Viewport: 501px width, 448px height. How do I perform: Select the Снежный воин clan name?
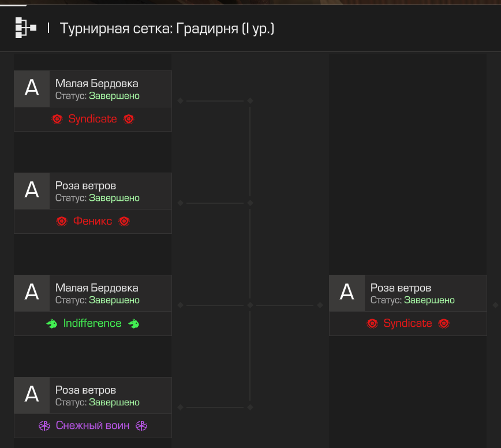[92, 426]
